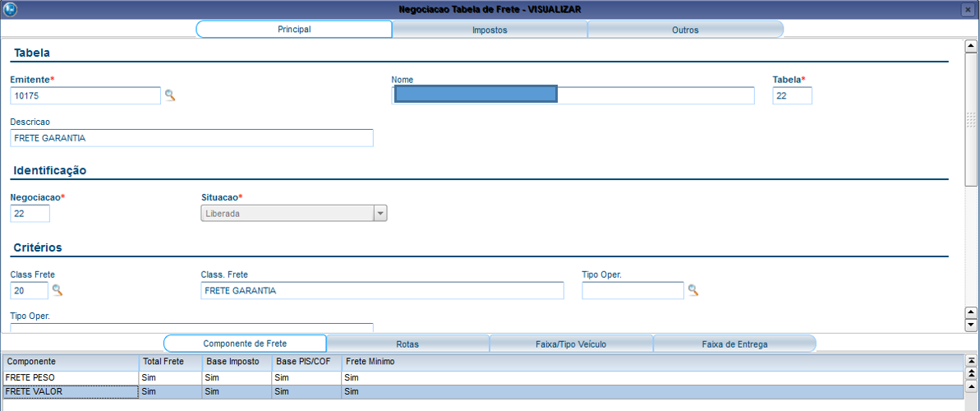Screen dimensions: 980x411
Task: Click the Emitente field containing 10175
Action: pos(85,95)
